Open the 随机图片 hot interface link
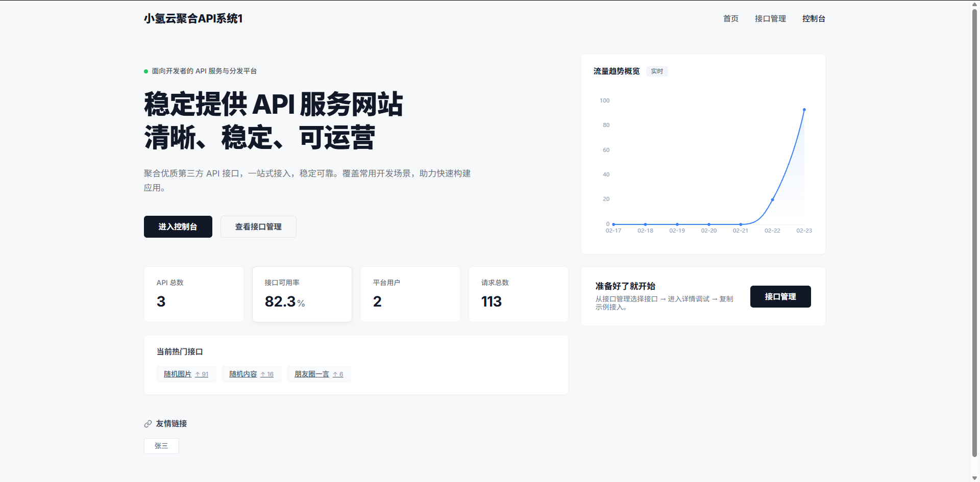This screenshot has width=980, height=482. coord(177,374)
